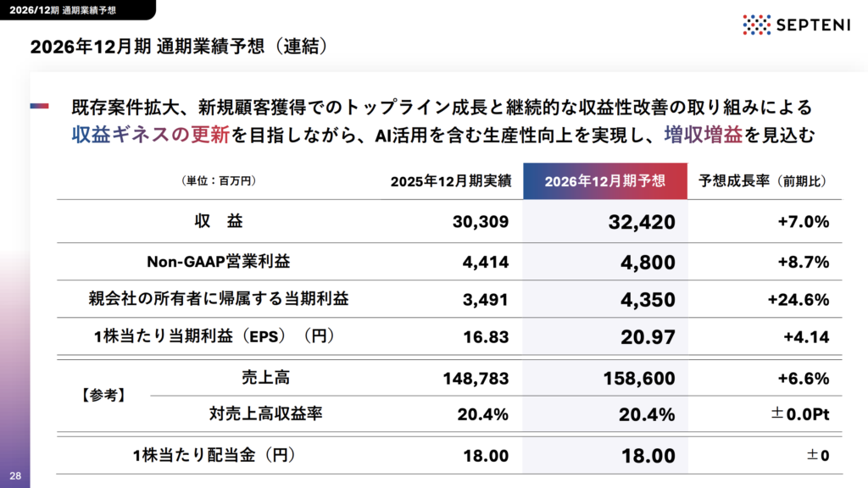This screenshot has width=868, height=488.
Task: Click the EPS forecast value 20.97
Action: pyautogui.click(x=648, y=337)
